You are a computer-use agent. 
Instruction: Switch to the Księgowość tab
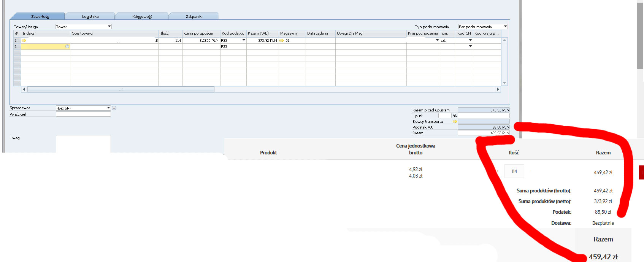click(142, 16)
